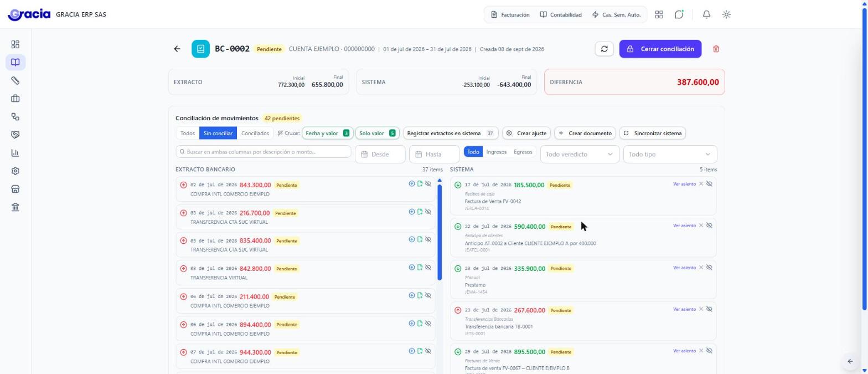Click the extract list scrollbar
The height and width of the screenshot is (374, 868).
pos(440,232)
